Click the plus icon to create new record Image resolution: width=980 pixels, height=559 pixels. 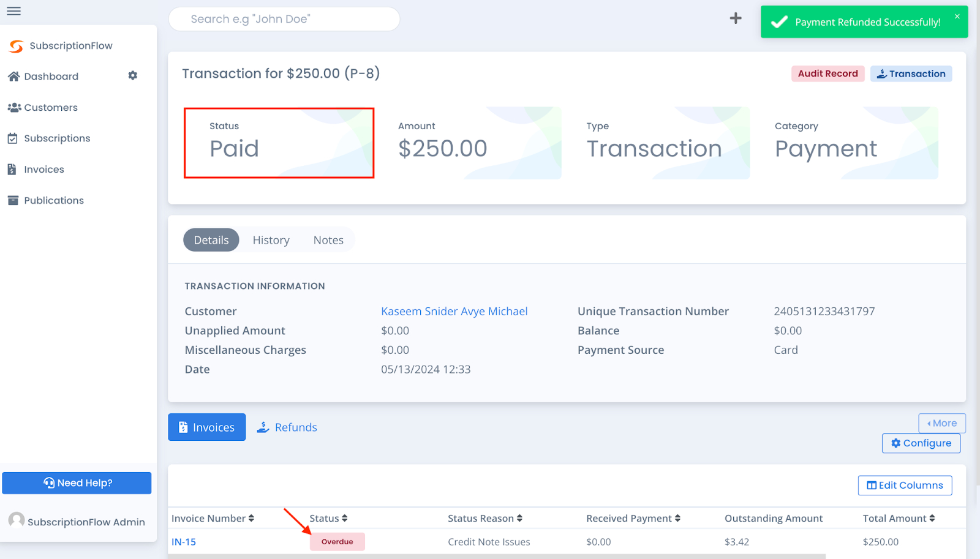(735, 18)
